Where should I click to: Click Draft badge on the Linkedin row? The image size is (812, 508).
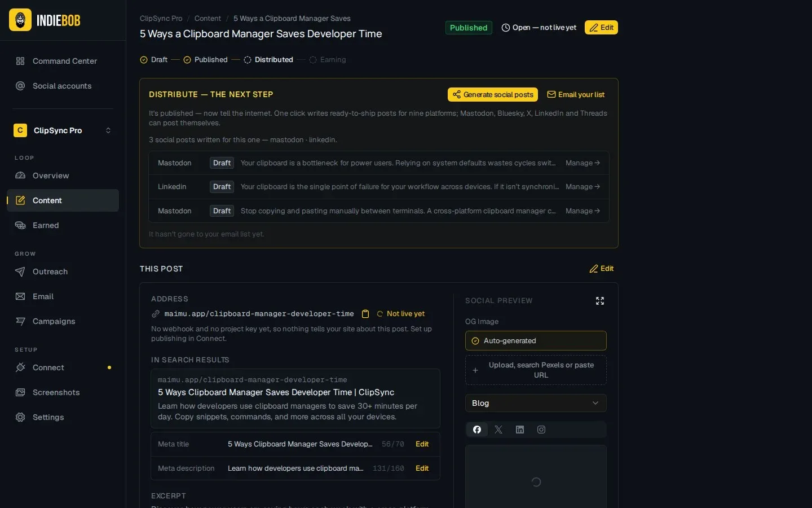point(222,187)
